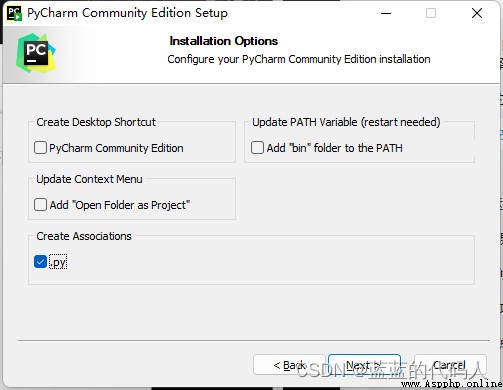503x390 pixels.
Task: Click the PyCharm icon in the title bar
Action: [14, 13]
